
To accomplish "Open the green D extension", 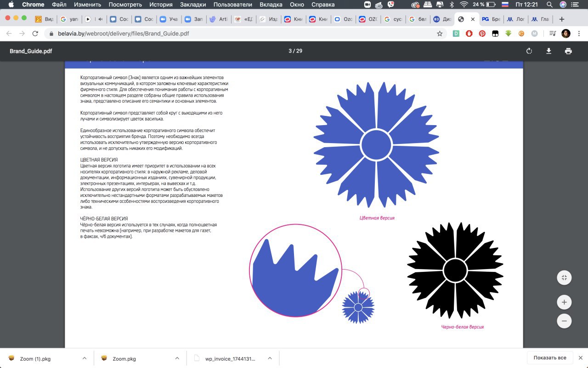I will [456, 34].
